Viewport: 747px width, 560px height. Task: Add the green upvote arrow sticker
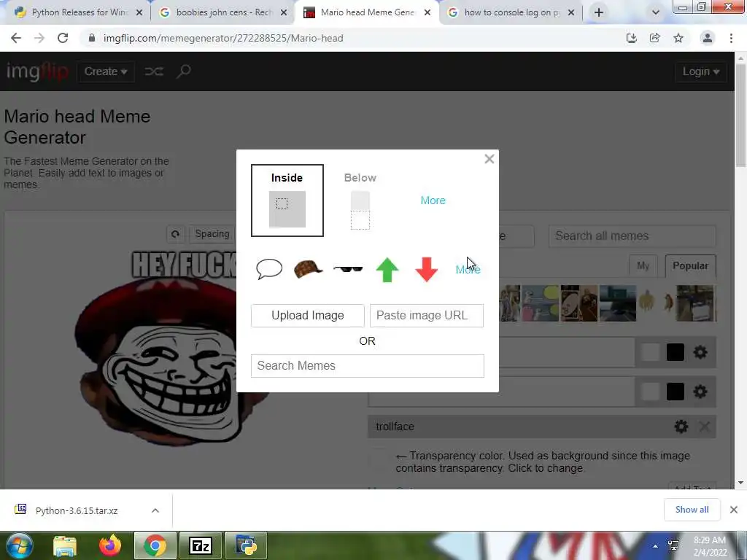pos(387,270)
